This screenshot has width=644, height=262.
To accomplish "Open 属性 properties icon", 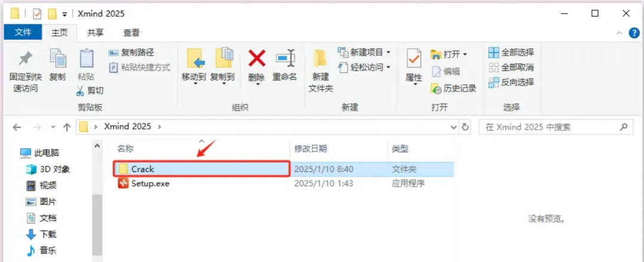I will tap(414, 58).
